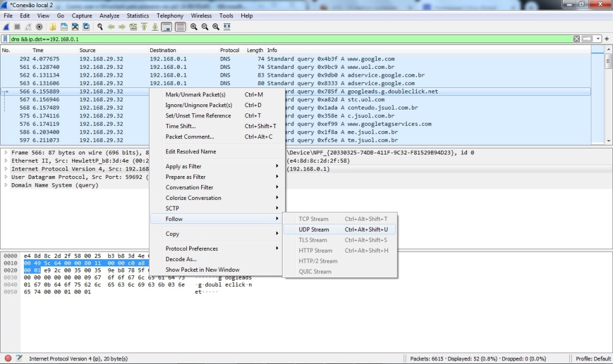This screenshot has height=364, width=613.
Task: Open the display filter history dropdown
Action: [597, 38]
